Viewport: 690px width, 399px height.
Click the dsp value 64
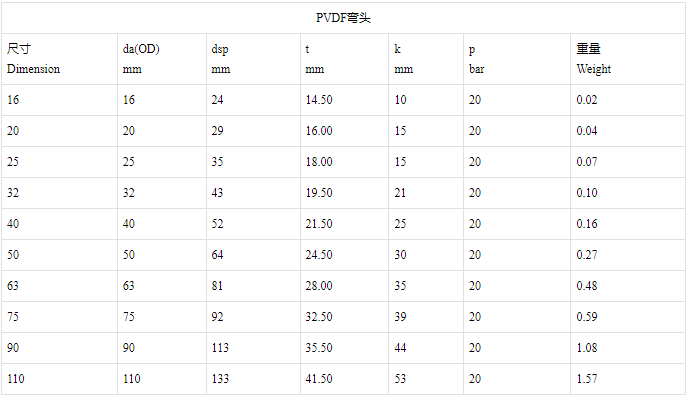217,255
